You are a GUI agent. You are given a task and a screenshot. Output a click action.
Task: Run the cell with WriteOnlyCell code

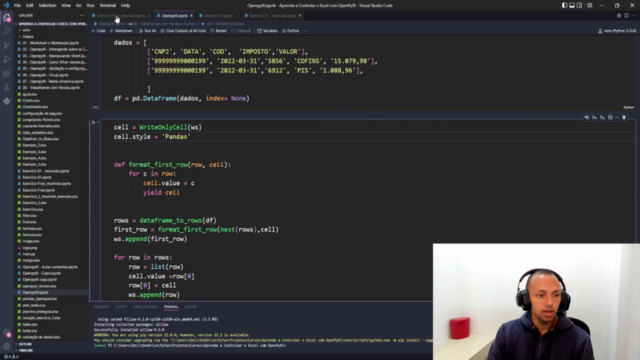coord(93,122)
